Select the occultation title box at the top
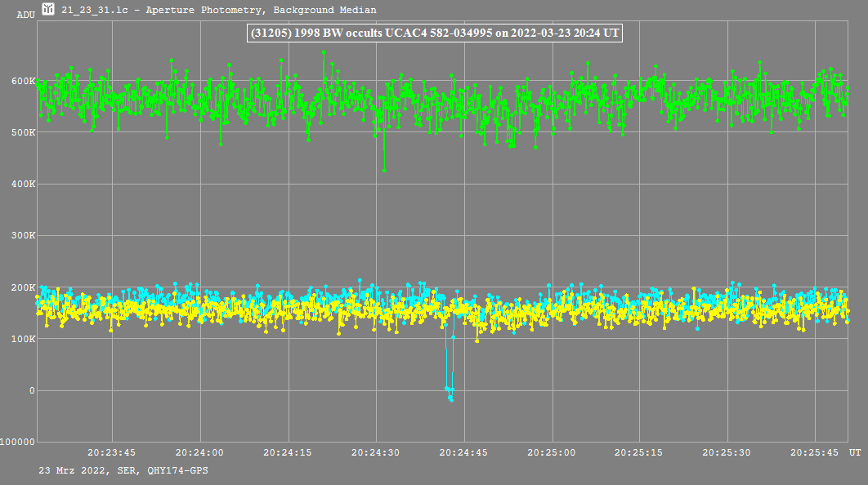The image size is (868, 485). [435, 33]
